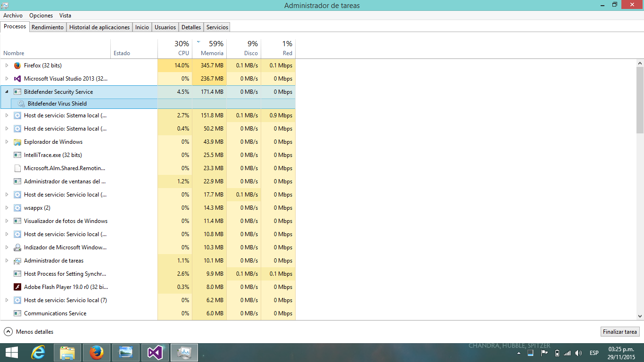
Task: Click the Administrador de tareas row icon
Action: 17,261
